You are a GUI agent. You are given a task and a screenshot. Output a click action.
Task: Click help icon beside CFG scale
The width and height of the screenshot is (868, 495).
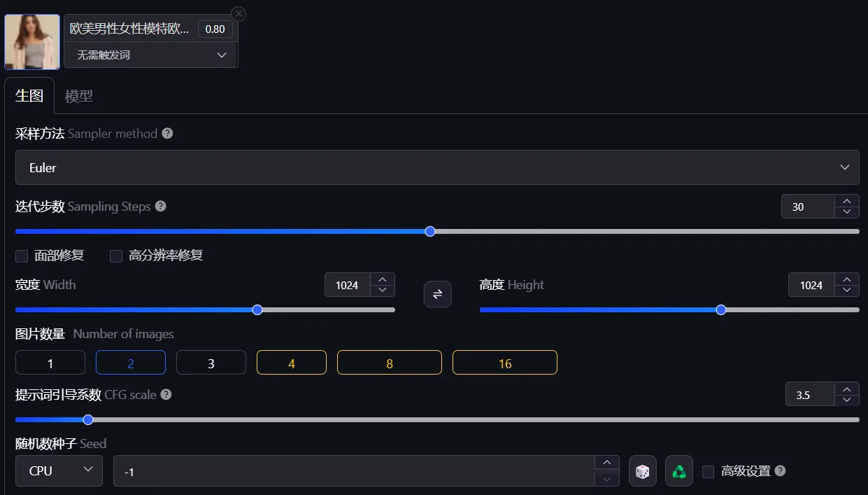pyautogui.click(x=166, y=394)
